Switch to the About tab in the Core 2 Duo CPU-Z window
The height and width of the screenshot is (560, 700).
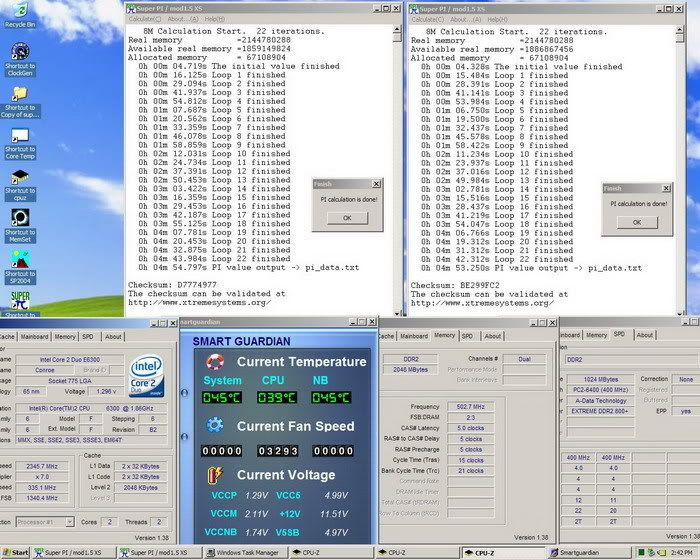(x=113, y=337)
